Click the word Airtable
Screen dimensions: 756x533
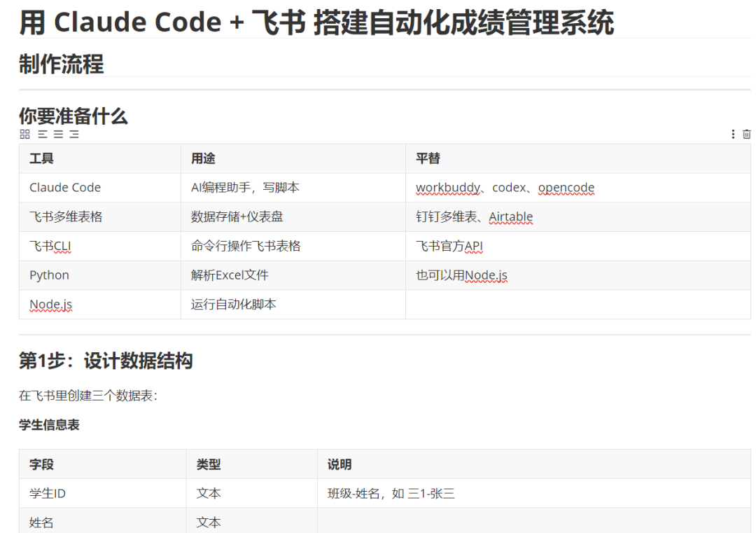510,216
